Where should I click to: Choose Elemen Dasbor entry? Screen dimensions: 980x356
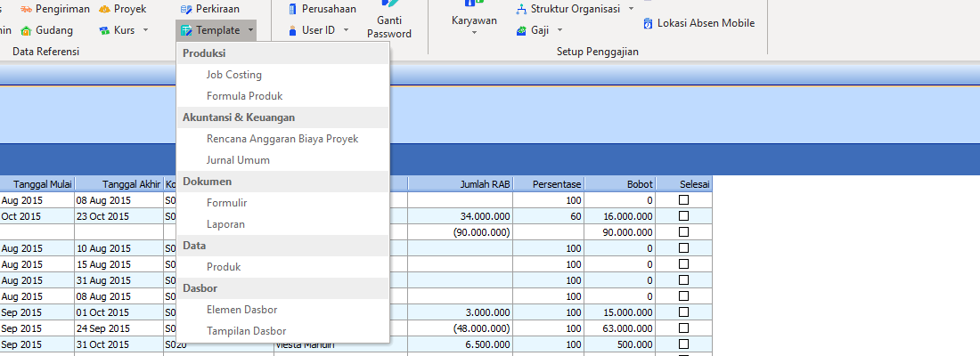pos(283,310)
